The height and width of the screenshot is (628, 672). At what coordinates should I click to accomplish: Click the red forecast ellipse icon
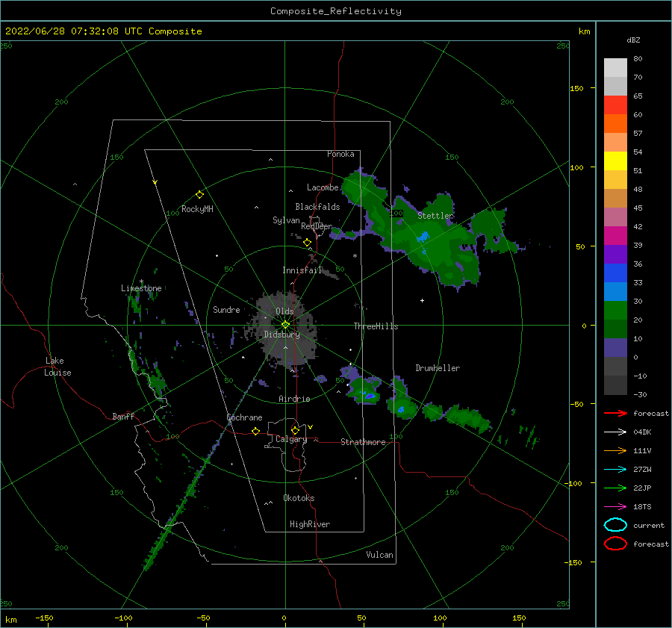click(615, 544)
